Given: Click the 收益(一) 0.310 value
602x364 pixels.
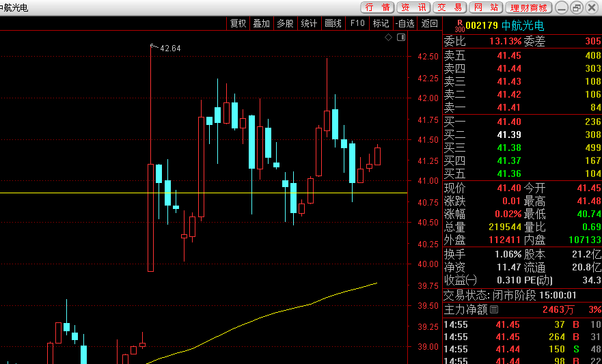Looking at the screenshot, I should coord(509,281).
